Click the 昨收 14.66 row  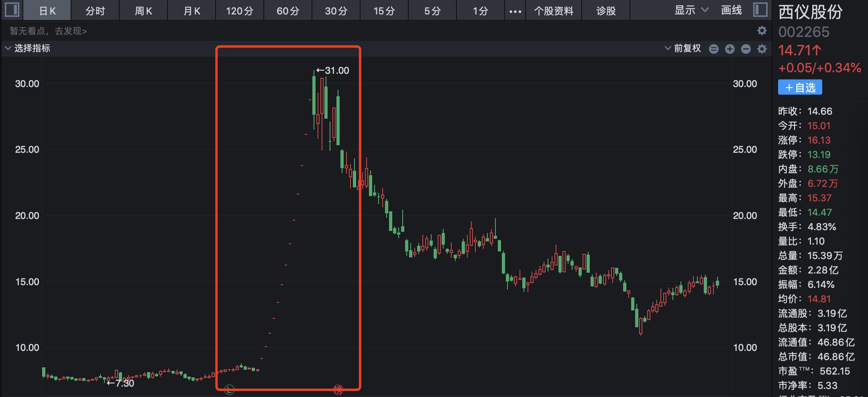(x=805, y=111)
